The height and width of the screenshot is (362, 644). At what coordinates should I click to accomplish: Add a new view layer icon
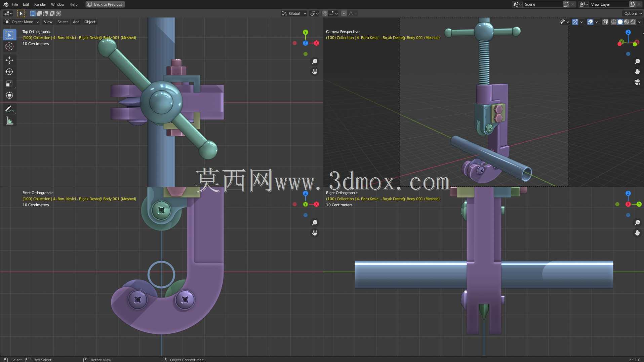(x=632, y=4)
